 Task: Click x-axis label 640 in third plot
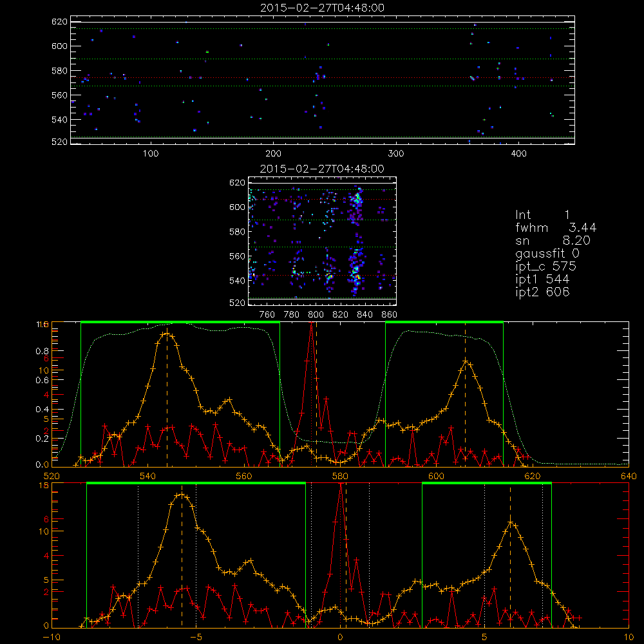(629, 477)
